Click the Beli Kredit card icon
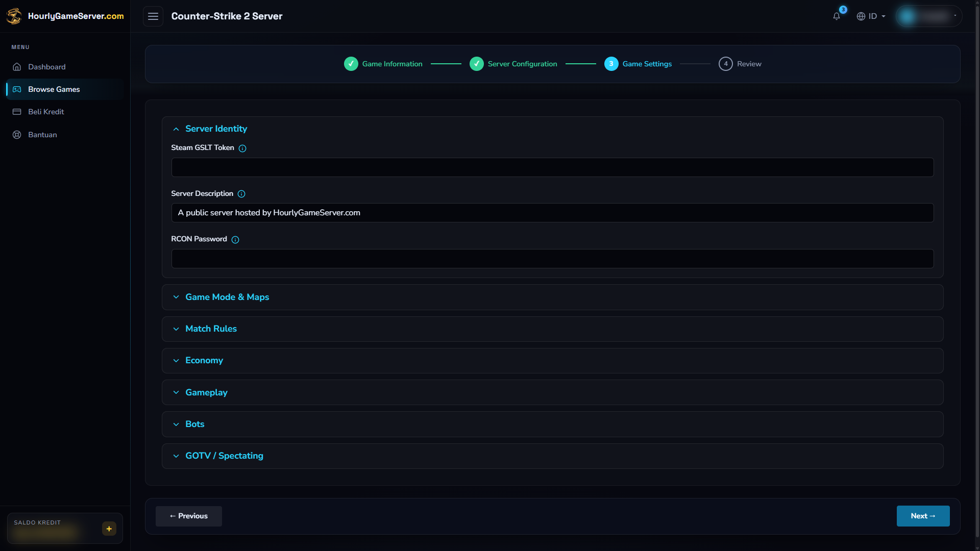The width and height of the screenshot is (980, 551). tap(17, 112)
